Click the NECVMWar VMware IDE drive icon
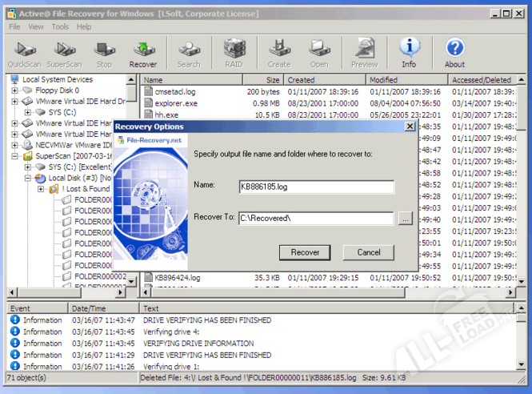 coord(27,145)
